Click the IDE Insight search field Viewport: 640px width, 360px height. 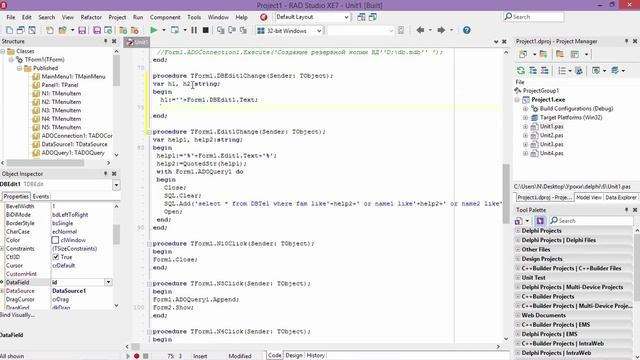pyautogui.click(x=534, y=17)
